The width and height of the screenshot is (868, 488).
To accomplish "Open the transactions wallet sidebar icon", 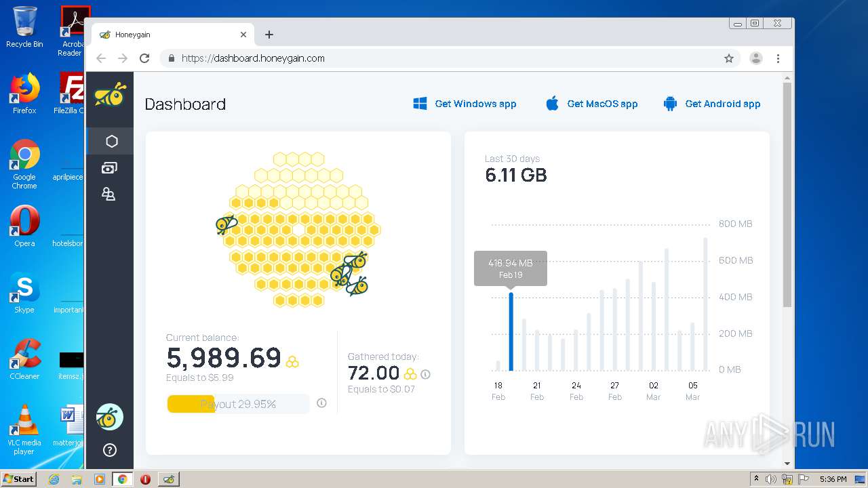I will [x=109, y=167].
